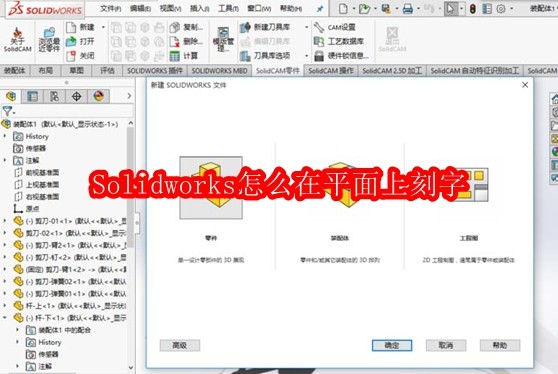Expand the 剪刀-01<1> component

tap(5, 221)
